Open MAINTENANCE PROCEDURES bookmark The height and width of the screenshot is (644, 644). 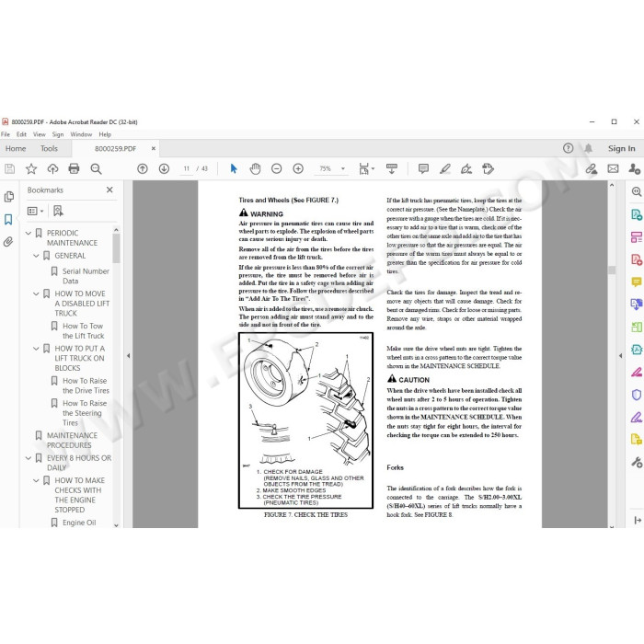(x=72, y=441)
